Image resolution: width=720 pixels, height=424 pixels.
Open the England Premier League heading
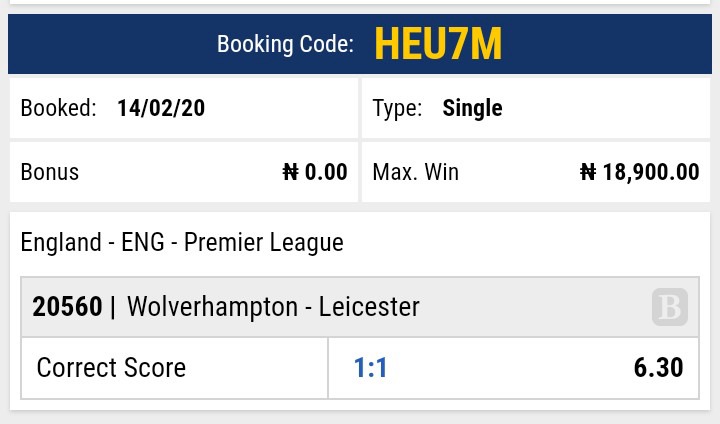(x=182, y=242)
